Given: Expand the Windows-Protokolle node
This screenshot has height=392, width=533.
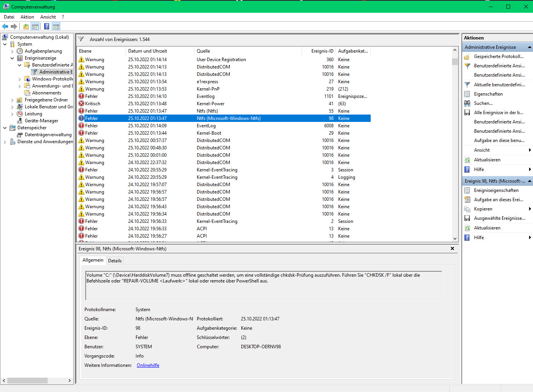Looking at the screenshot, I should (19, 79).
